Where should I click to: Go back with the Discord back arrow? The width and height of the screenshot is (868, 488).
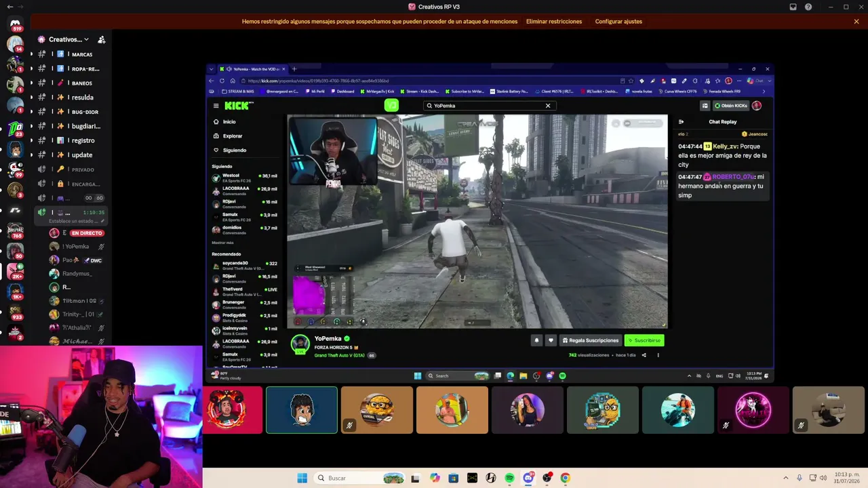point(9,7)
